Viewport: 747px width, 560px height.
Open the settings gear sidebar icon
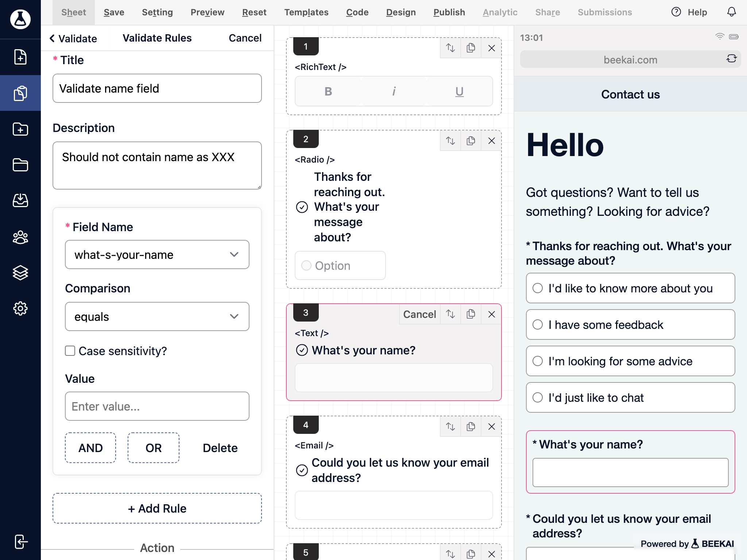[20, 308]
